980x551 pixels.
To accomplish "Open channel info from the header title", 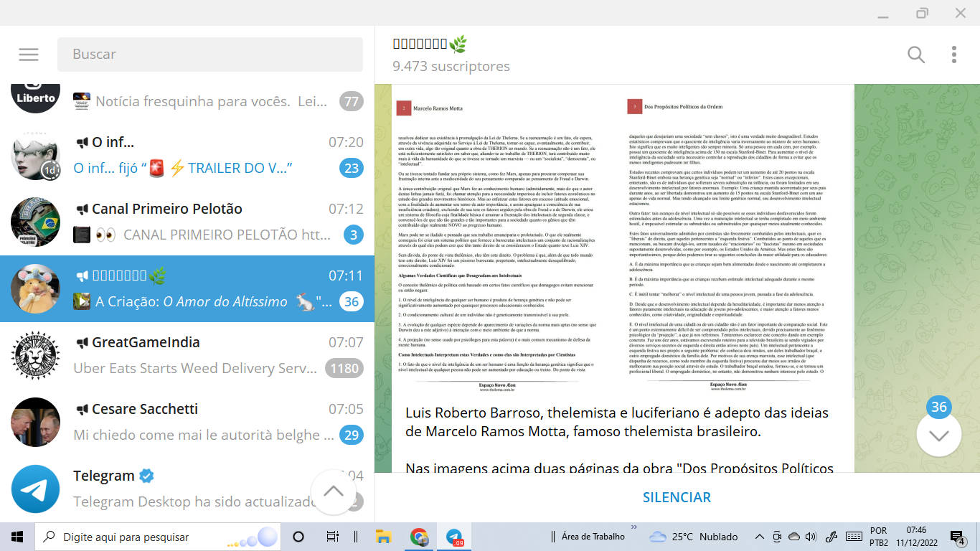I will point(430,44).
